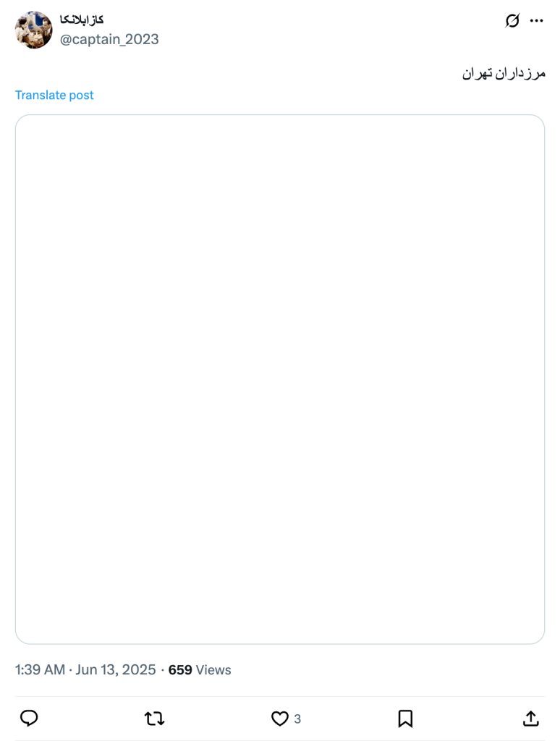The width and height of the screenshot is (560, 741).
Task: Click the like count number 3
Action: [x=297, y=719]
